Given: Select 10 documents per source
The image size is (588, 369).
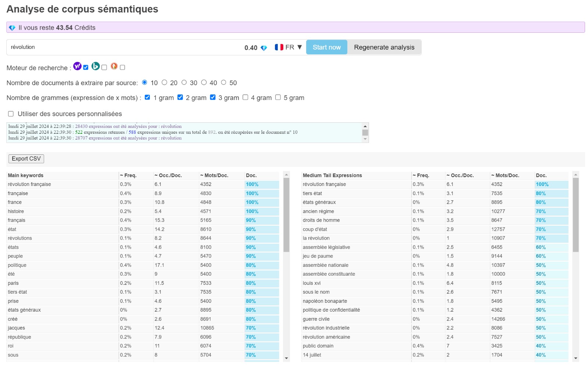Looking at the screenshot, I should 144,82.
